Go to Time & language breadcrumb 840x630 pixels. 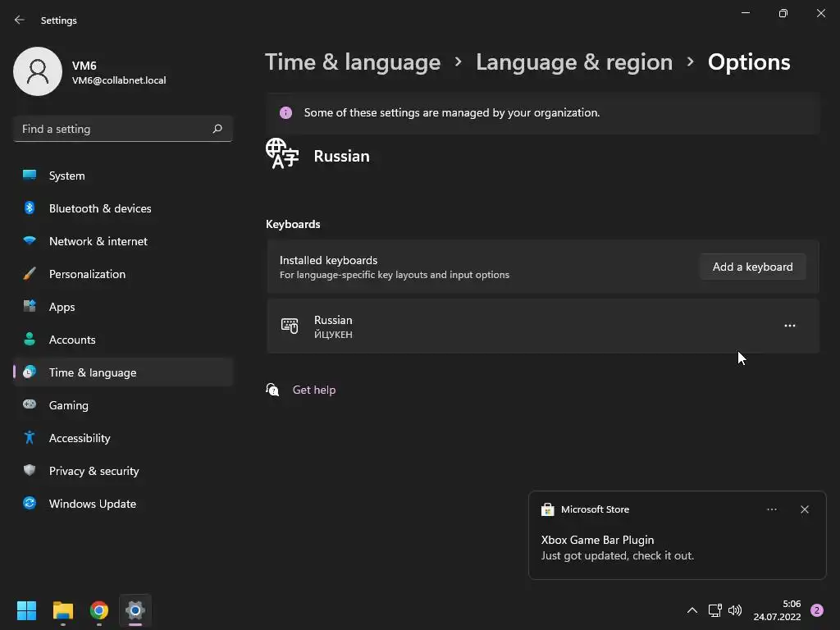click(x=353, y=62)
